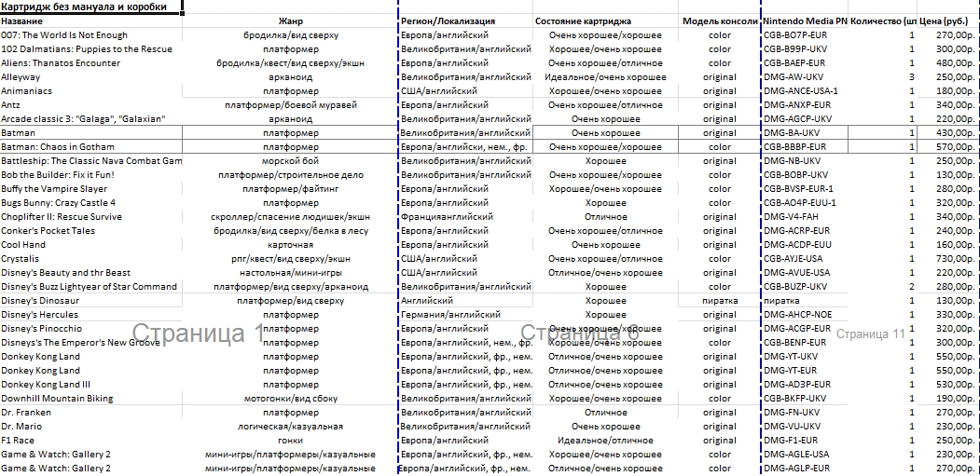980x476 pixels.
Task: Select 'Disney's Buzz Lightyear of Star Command' cell
Action: [x=91, y=286]
